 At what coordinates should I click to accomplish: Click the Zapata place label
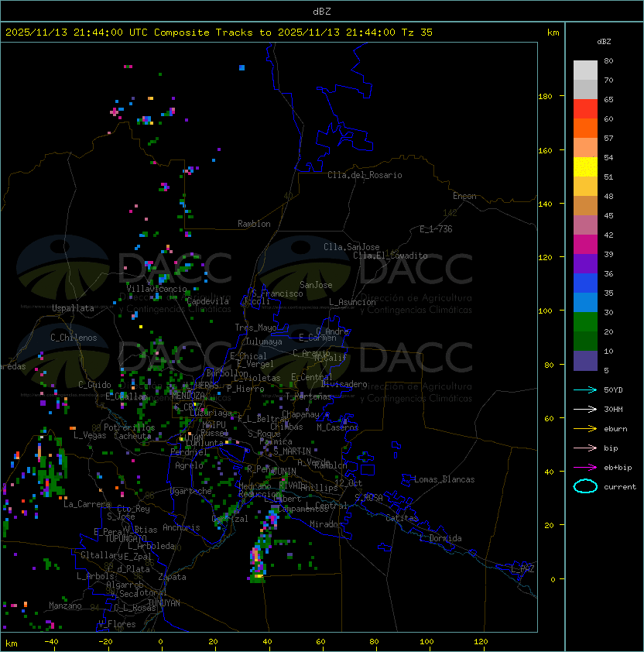pyautogui.click(x=172, y=577)
